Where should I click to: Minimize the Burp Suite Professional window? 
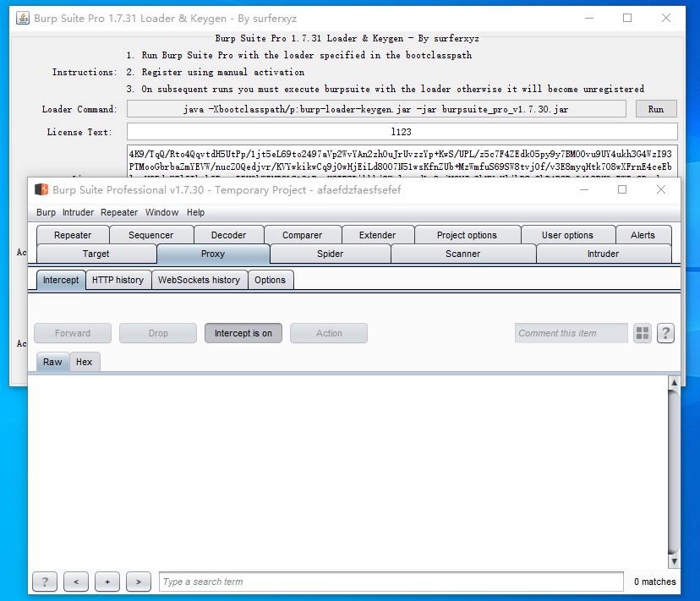(x=584, y=189)
